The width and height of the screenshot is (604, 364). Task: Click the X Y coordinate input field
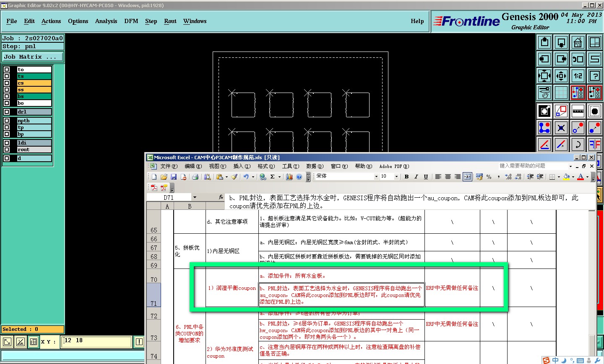pyautogui.click(x=96, y=342)
